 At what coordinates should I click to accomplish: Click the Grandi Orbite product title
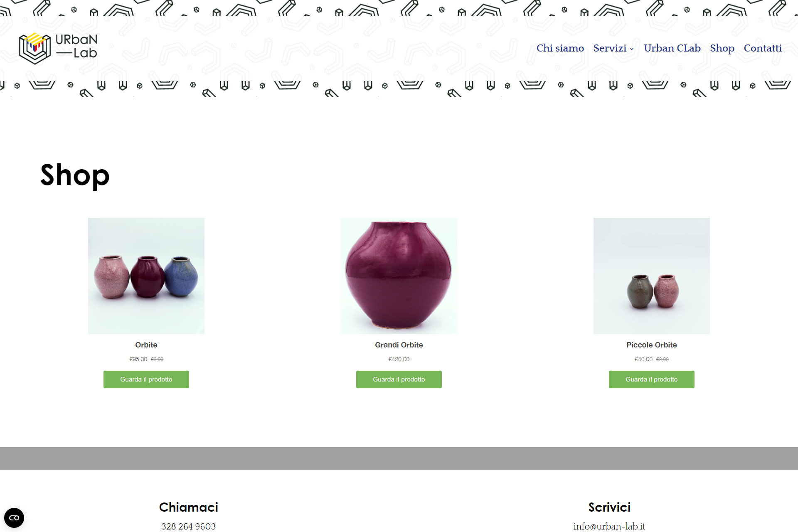(x=399, y=345)
